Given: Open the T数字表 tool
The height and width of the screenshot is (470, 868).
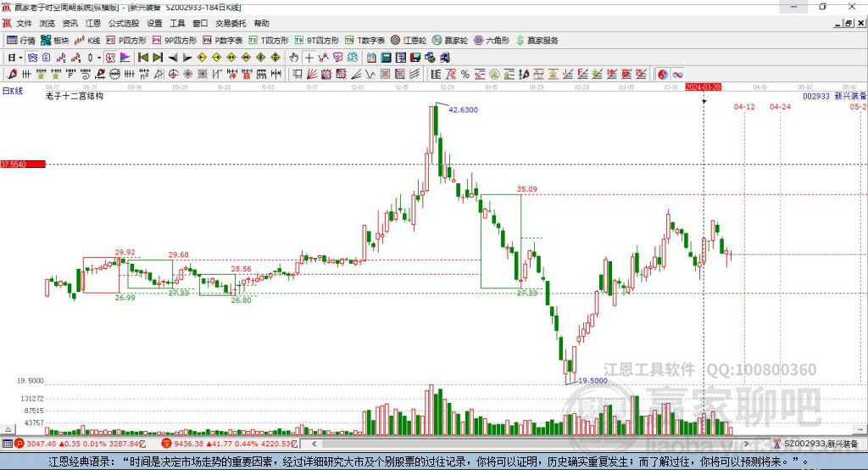Looking at the screenshot, I should coord(364,41).
